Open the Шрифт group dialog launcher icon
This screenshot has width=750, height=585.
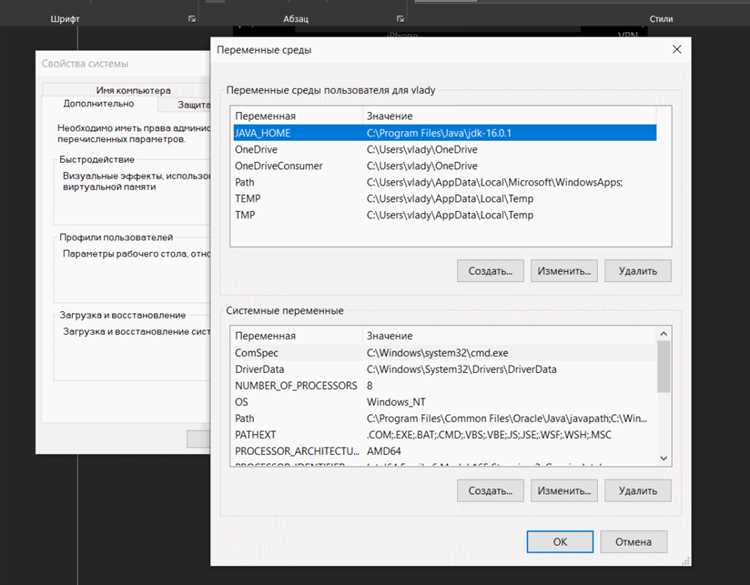(x=192, y=19)
